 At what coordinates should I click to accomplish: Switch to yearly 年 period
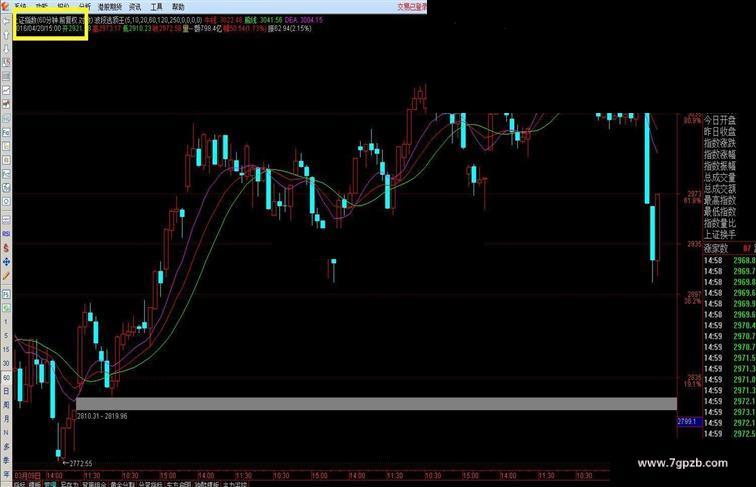tap(6, 474)
